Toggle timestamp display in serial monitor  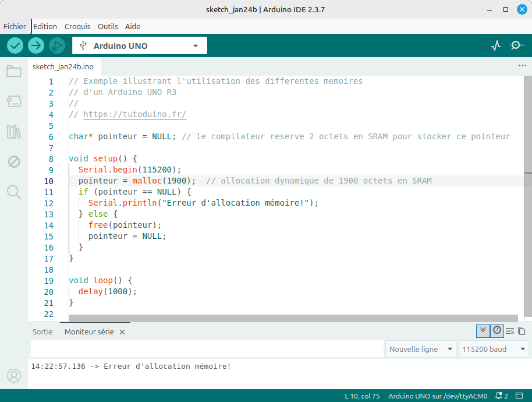pyautogui.click(x=496, y=331)
